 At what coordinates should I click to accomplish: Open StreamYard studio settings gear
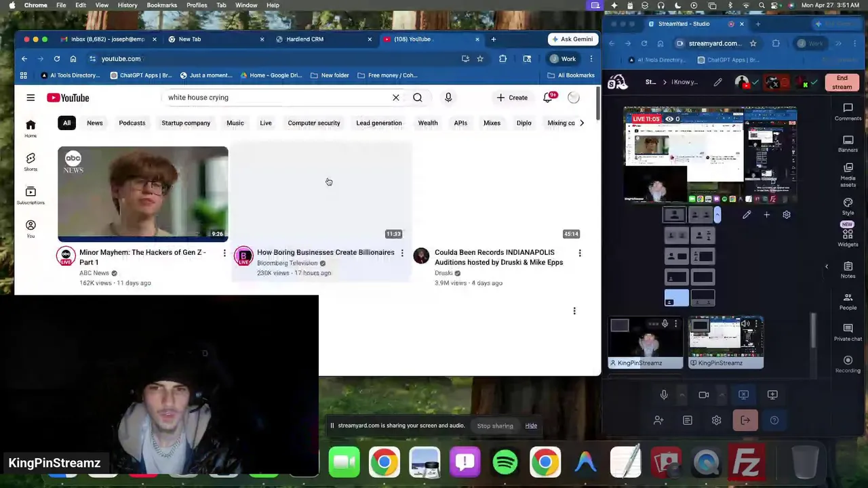pyautogui.click(x=716, y=420)
